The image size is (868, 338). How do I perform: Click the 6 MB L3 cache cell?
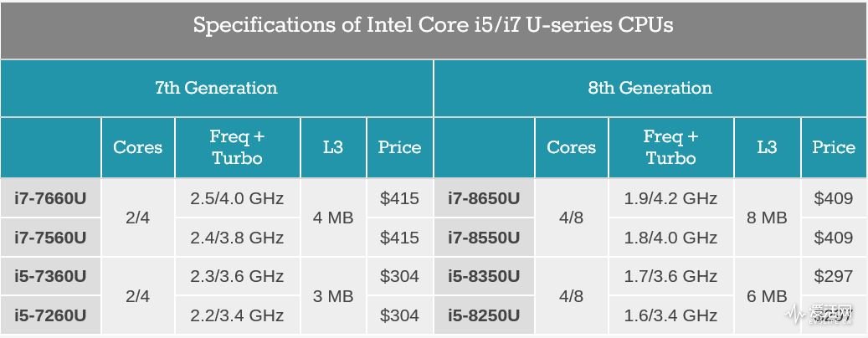pos(767,295)
